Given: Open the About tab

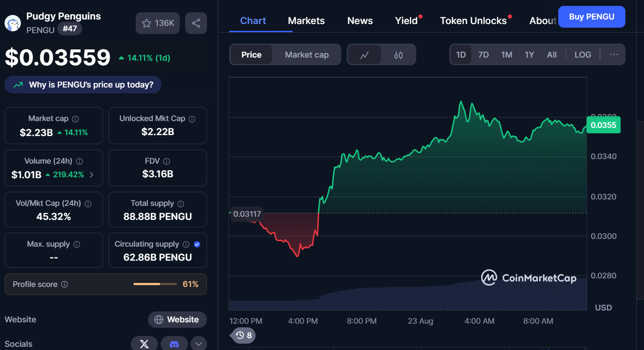Looking at the screenshot, I should pyautogui.click(x=543, y=21).
